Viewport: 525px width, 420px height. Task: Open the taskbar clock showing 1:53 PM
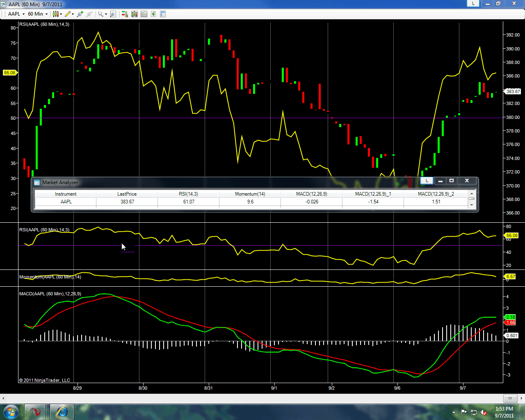(504, 412)
